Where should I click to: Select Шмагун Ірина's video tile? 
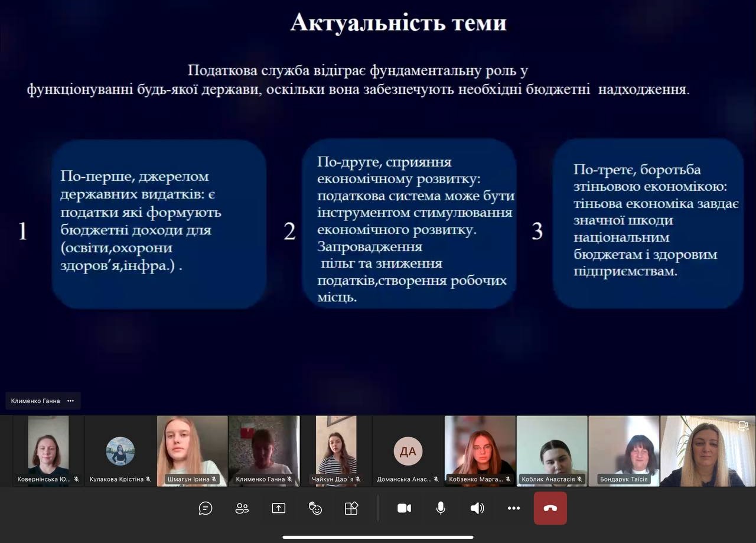tap(192, 450)
